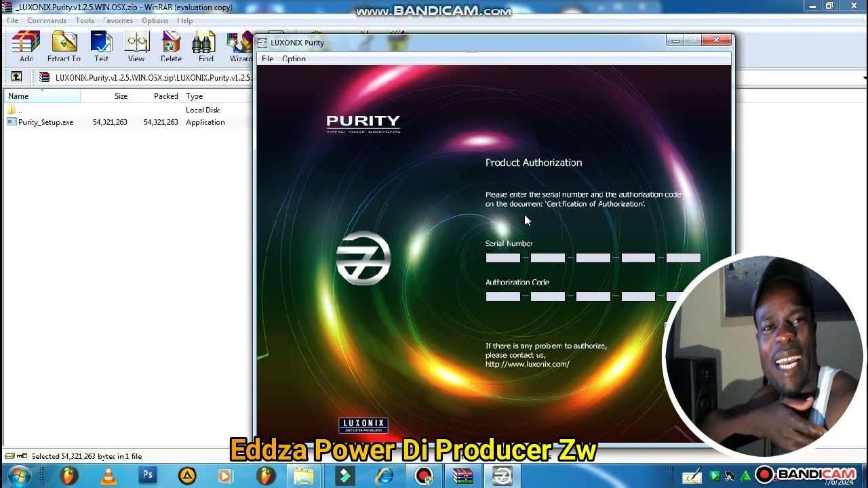Open the Filmora icon on taskbar
Image resolution: width=868 pixels, height=488 pixels.
click(344, 476)
